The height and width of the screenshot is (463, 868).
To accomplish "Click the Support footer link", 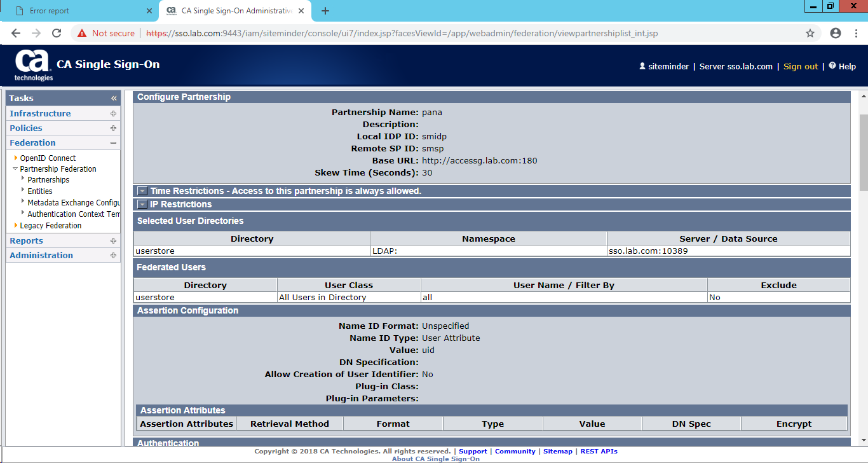I will pos(473,451).
